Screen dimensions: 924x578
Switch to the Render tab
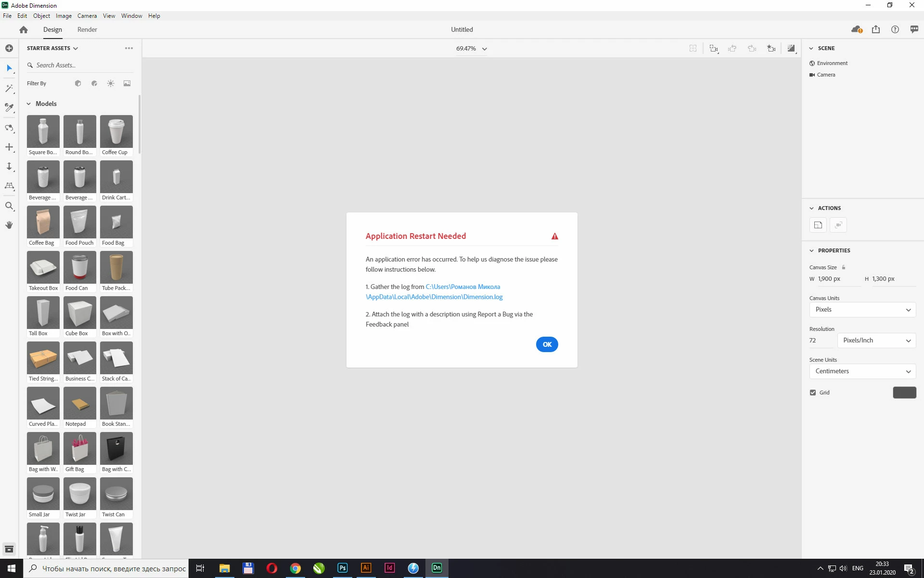coord(87,29)
